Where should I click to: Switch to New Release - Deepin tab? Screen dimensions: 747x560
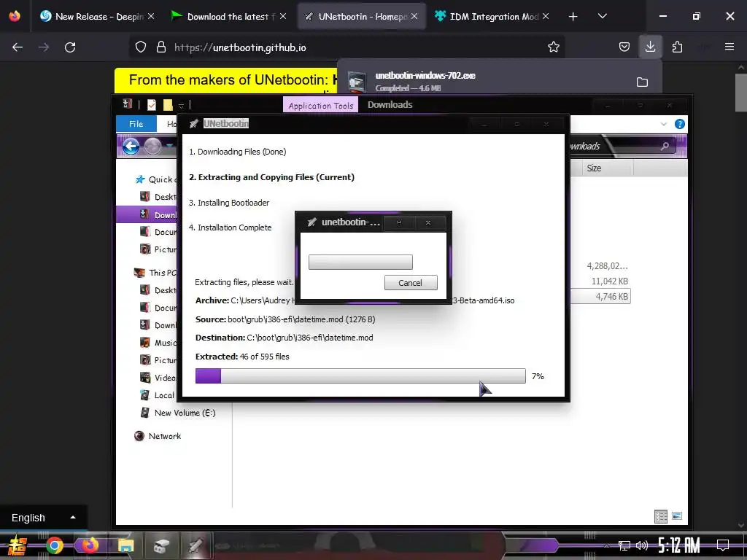pos(97,16)
